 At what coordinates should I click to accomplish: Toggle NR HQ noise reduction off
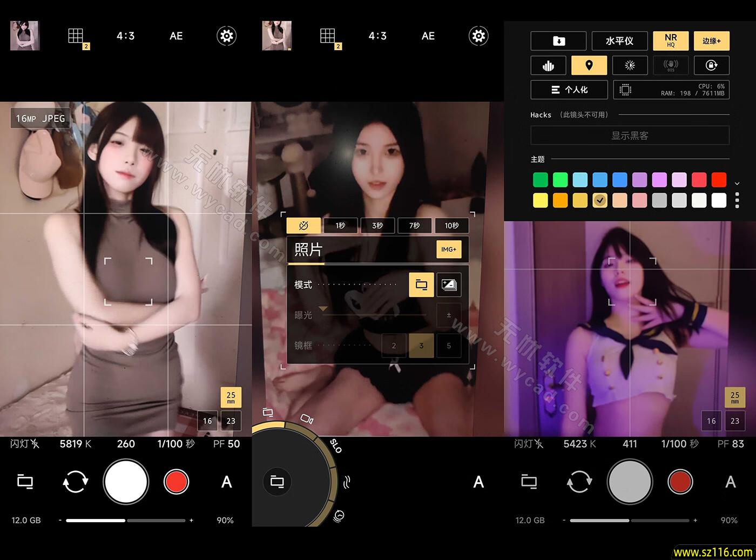click(x=670, y=41)
